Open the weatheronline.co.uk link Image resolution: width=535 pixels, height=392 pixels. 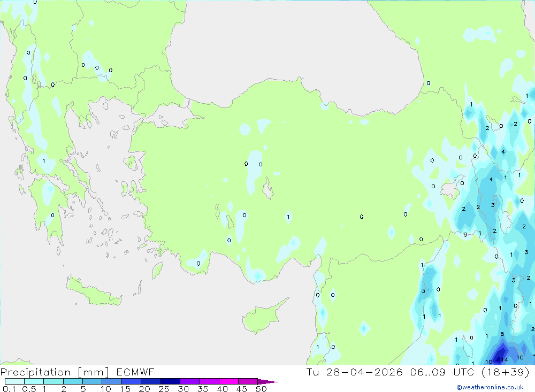[490, 387]
